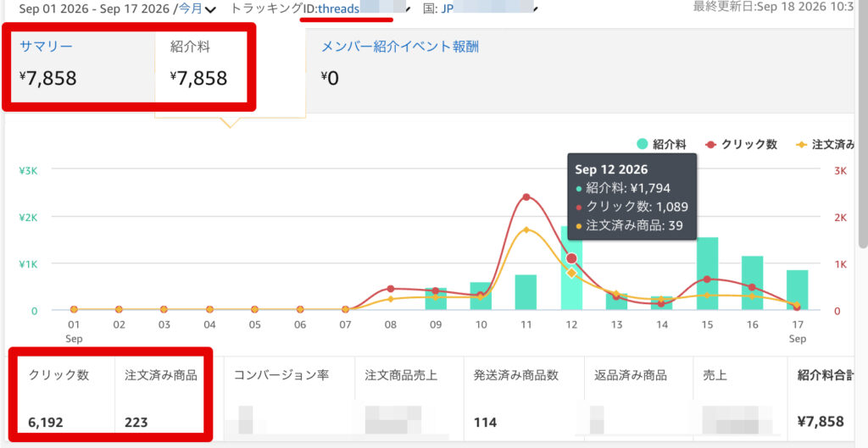Screen dimensions: 868x448
Task: Click the Sep 11 click count peak point
Action: pos(526,196)
